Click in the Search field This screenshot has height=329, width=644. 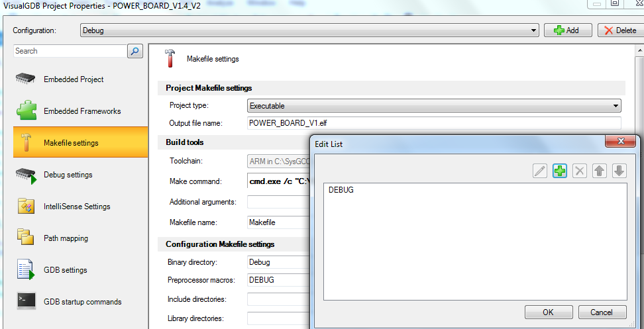70,51
